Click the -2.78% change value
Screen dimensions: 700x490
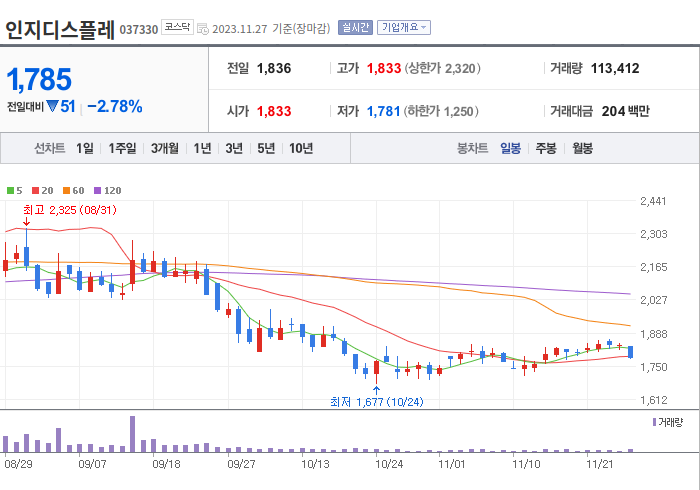pos(115,106)
